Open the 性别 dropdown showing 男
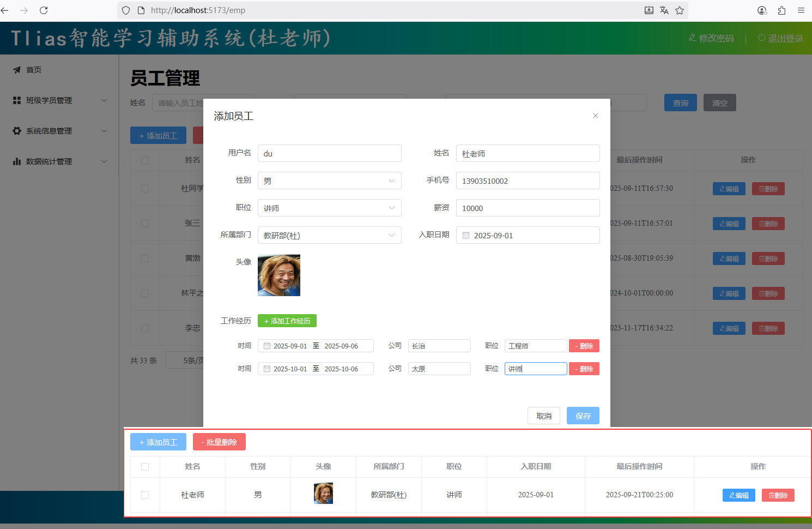The width and height of the screenshot is (812, 529). tap(329, 181)
